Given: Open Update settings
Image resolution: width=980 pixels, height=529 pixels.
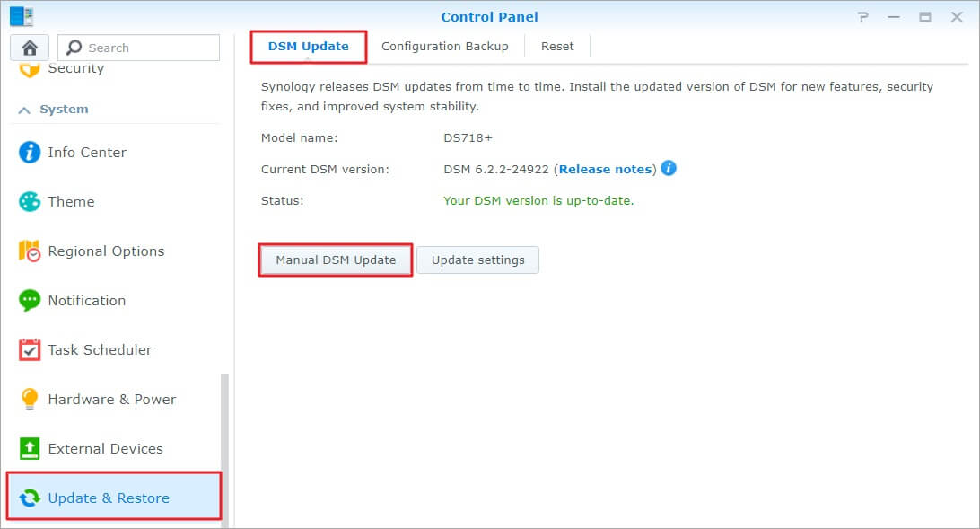Looking at the screenshot, I should click(x=478, y=260).
